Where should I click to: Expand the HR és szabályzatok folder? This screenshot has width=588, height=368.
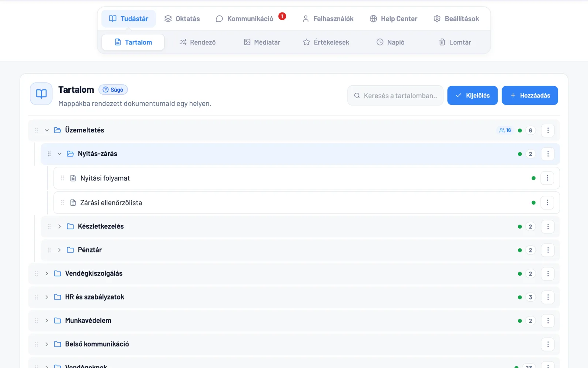coord(47,297)
